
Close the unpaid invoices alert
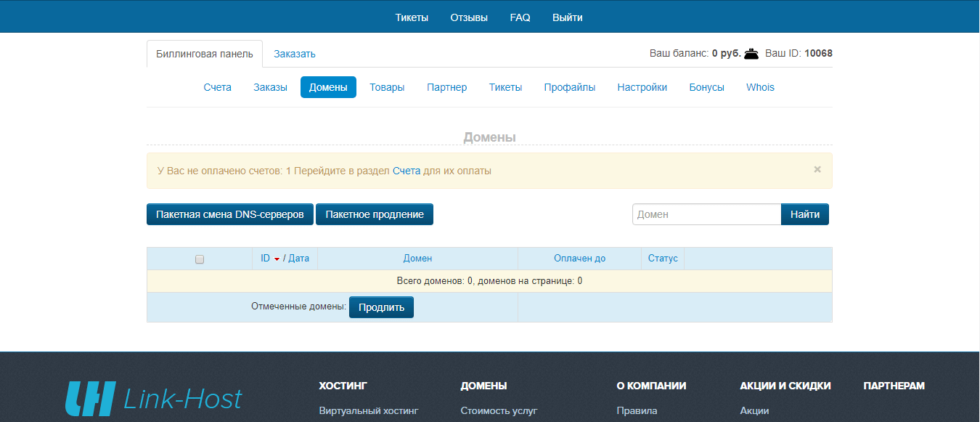(817, 169)
